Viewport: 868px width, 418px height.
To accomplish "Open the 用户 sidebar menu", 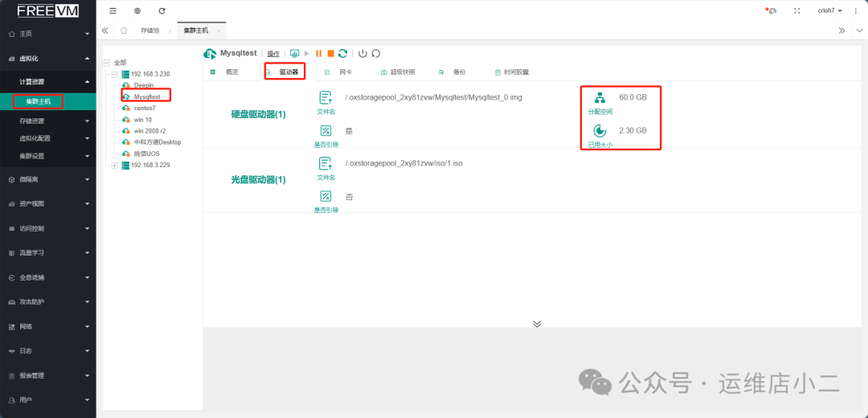I will click(48, 400).
